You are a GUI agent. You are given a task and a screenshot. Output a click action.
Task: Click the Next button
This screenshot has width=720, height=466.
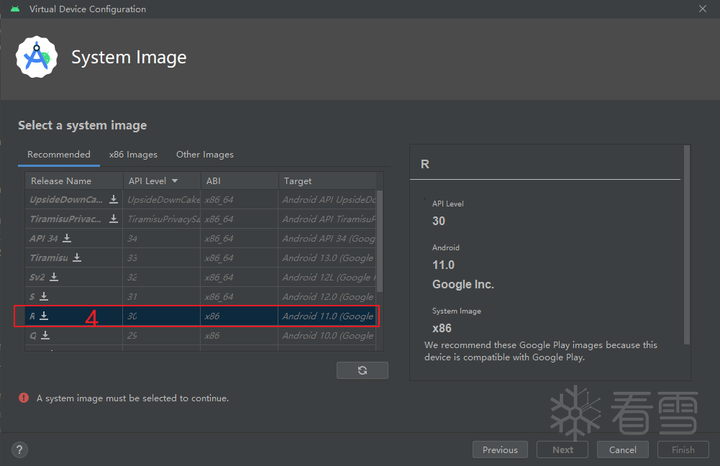point(562,449)
